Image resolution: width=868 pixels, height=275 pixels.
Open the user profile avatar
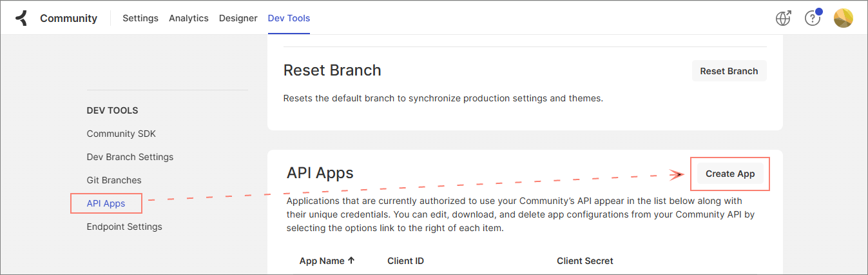pyautogui.click(x=843, y=18)
